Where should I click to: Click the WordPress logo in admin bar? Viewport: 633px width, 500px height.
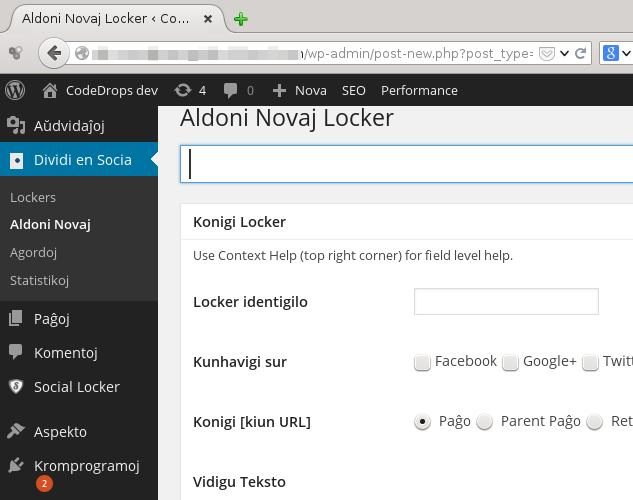[x=15, y=90]
